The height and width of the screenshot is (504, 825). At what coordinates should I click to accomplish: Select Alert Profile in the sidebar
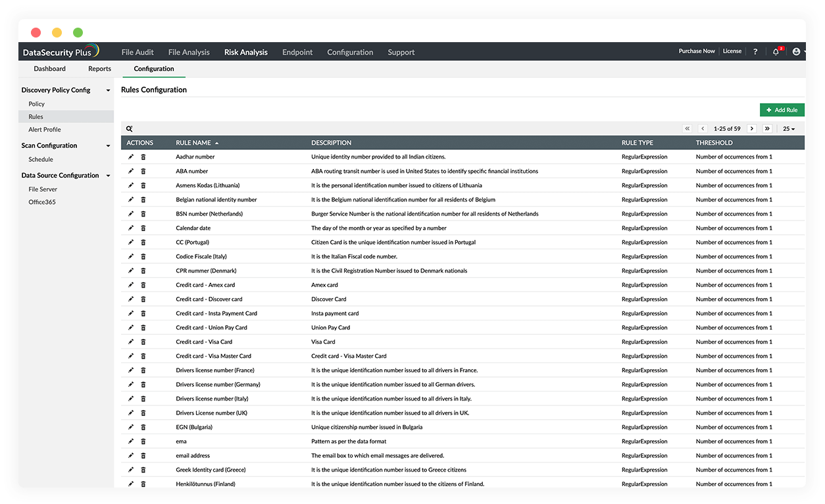(x=43, y=130)
